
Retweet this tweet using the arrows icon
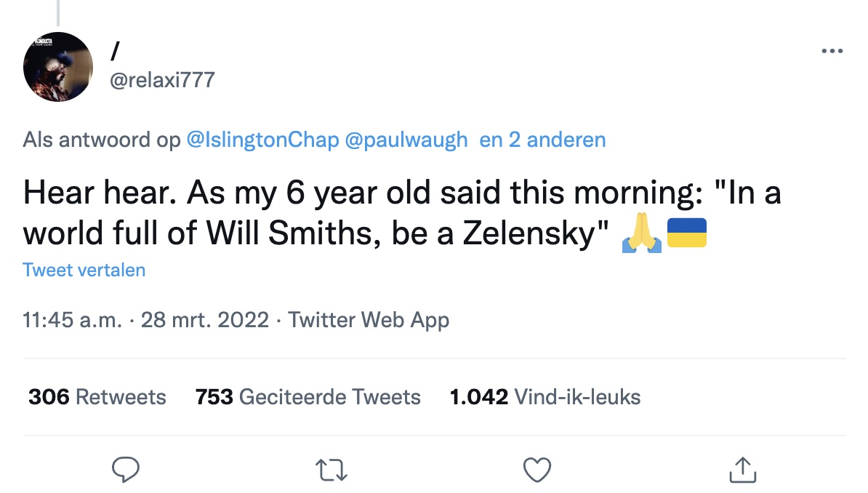click(x=333, y=470)
